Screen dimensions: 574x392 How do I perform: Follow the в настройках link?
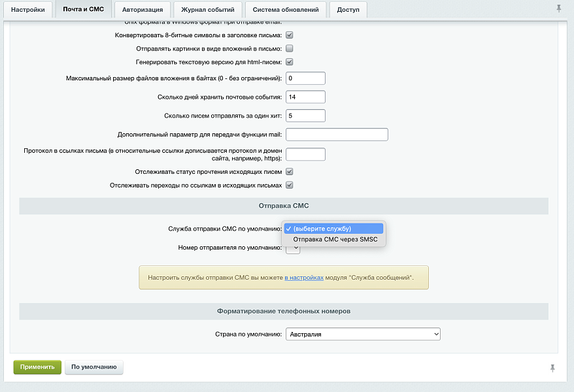[x=303, y=277]
